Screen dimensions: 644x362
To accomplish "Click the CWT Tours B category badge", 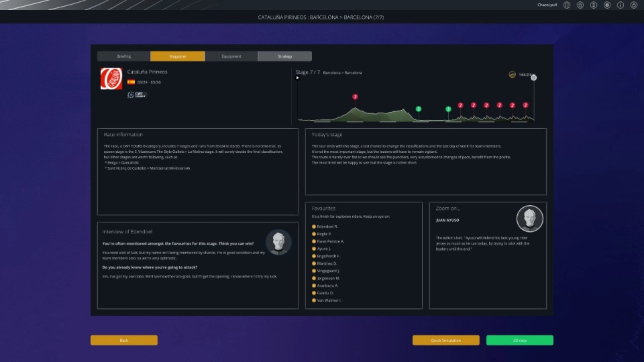I will (x=137, y=95).
